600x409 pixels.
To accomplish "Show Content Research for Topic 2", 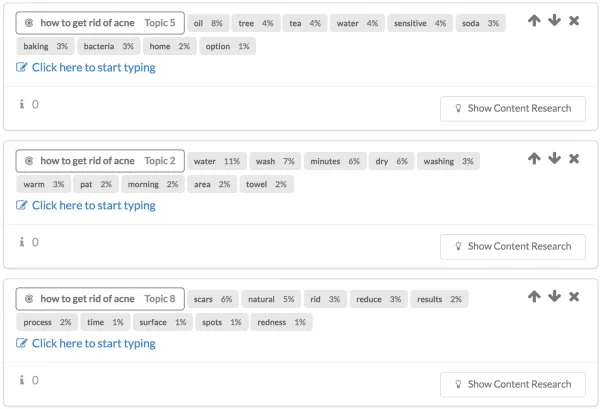I will (x=513, y=247).
